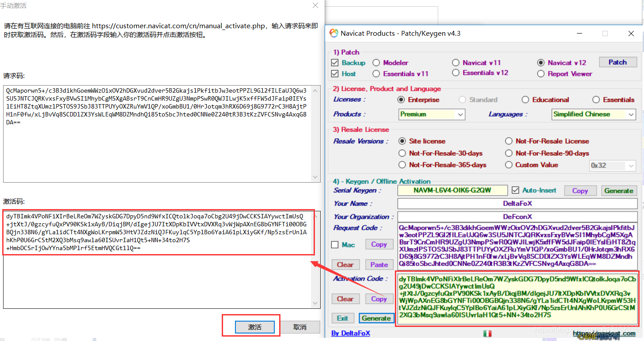Image resolution: width=644 pixels, height=341 pixels.
Task: Click the Copy button next to the Mac checkbox
Action: [x=379, y=244]
